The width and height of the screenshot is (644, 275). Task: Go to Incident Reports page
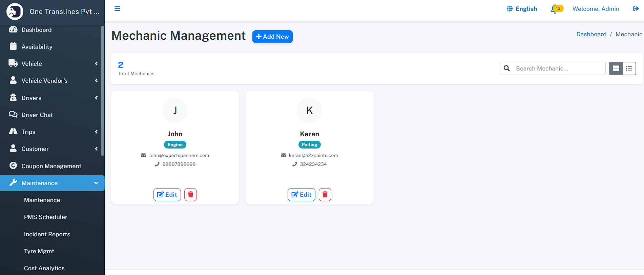tap(47, 234)
